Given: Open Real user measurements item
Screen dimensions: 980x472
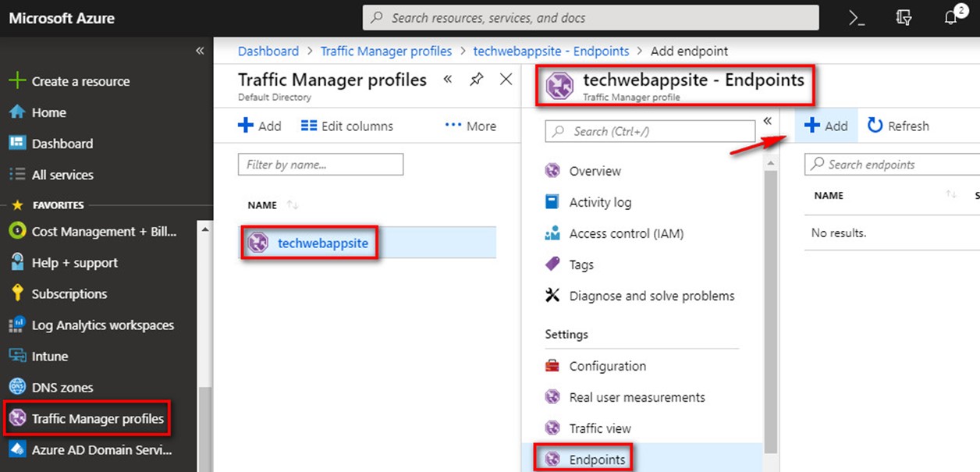Looking at the screenshot, I should tap(637, 397).
